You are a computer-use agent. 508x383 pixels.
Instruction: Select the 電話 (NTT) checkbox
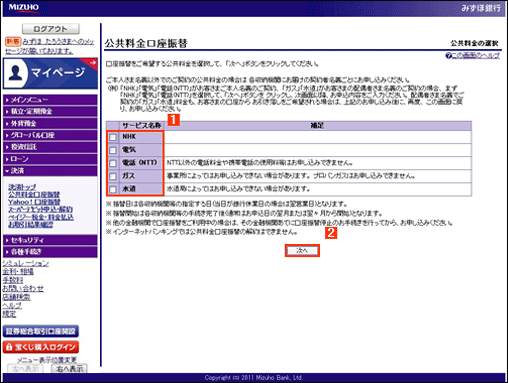(x=113, y=163)
